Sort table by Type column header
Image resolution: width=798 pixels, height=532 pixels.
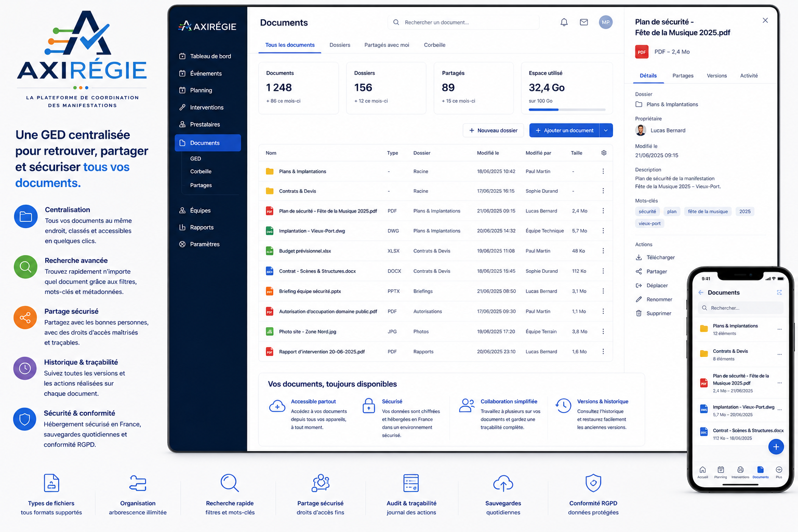click(393, 153)
